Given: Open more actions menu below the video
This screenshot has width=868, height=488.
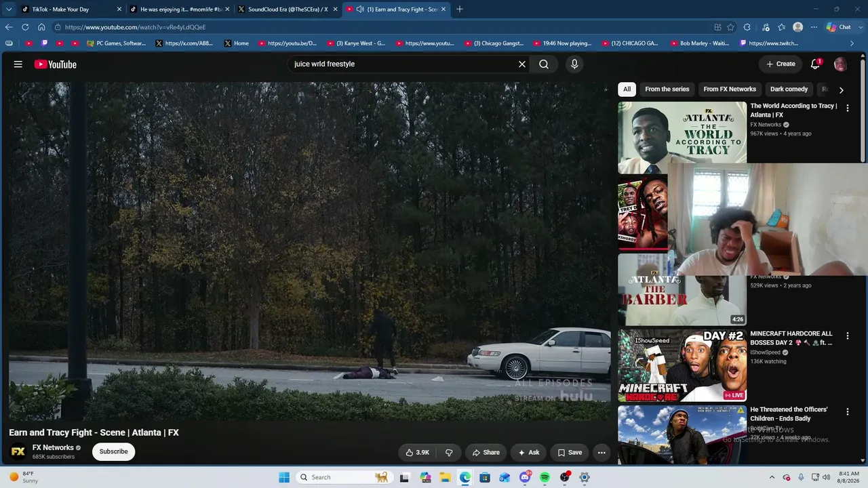Looking at the screenshot, I should [x=601, y=453].
